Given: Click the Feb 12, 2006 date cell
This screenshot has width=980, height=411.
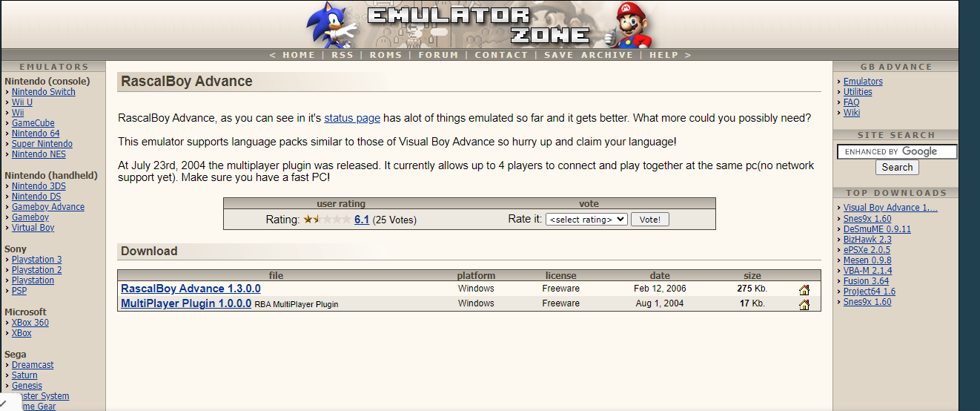Looking at the screenshot, I should pyautogui.click(x=660, y=289).
